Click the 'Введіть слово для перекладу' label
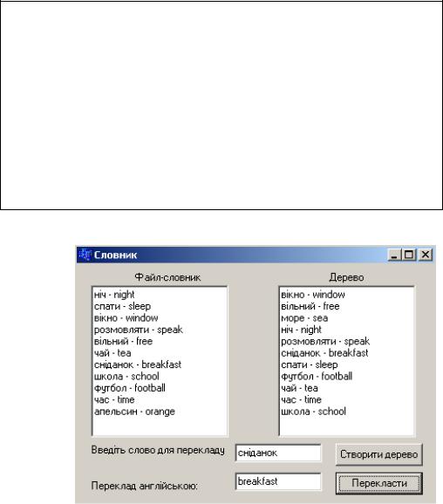Image resolution: width=443 pixels, height=504 pixels. coord(158,450)
